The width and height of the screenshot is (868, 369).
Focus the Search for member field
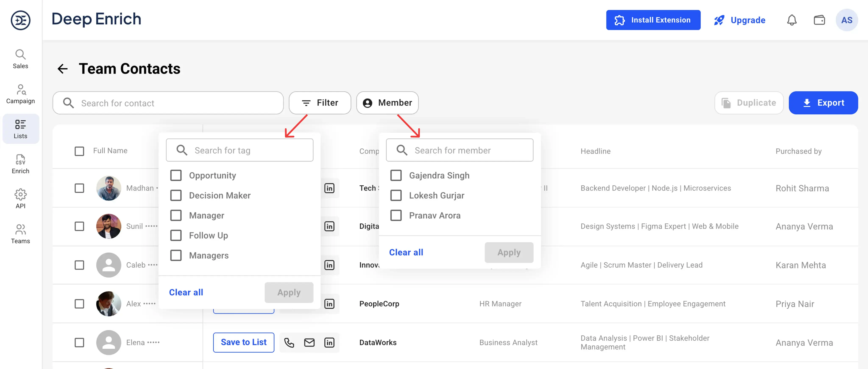point(460,150)
